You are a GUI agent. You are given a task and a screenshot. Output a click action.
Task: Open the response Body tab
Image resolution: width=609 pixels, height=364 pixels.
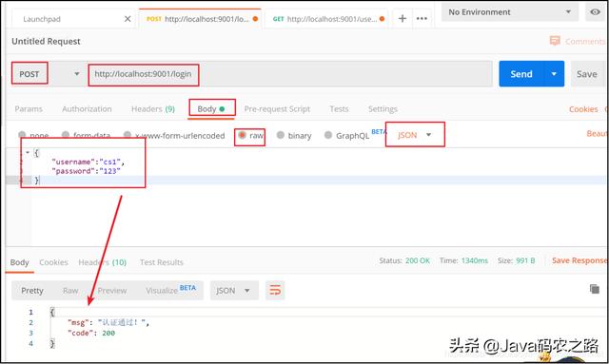pos(19,262)
